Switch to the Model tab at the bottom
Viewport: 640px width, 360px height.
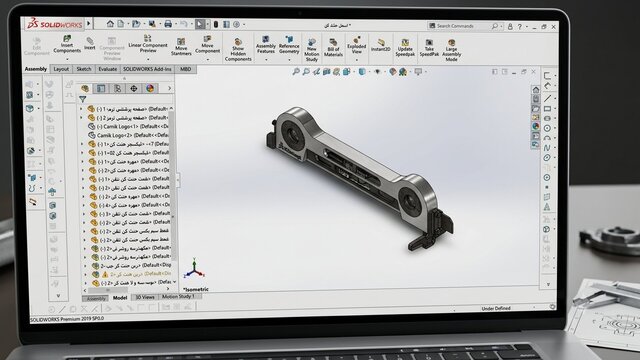click(x=120, y=298)
